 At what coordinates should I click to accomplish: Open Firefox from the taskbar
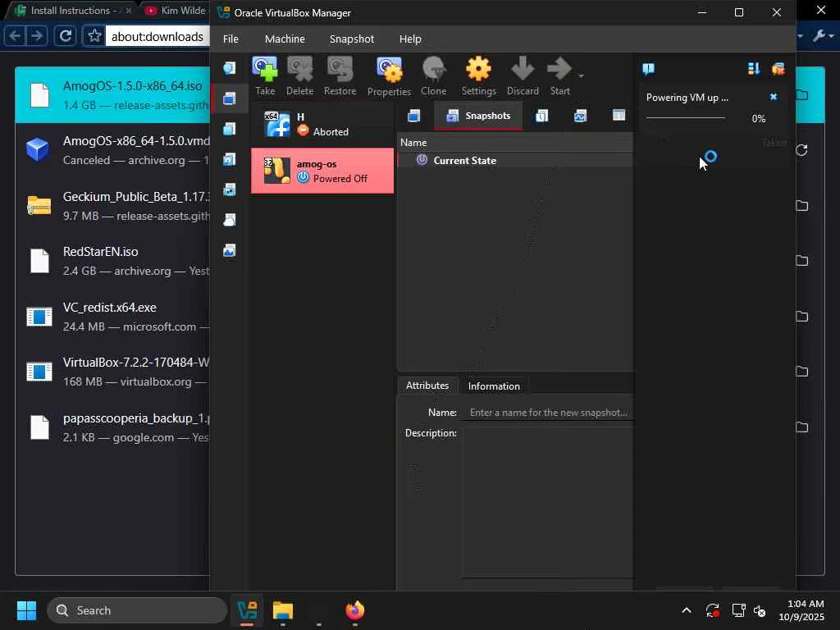(x=354, y=610)
